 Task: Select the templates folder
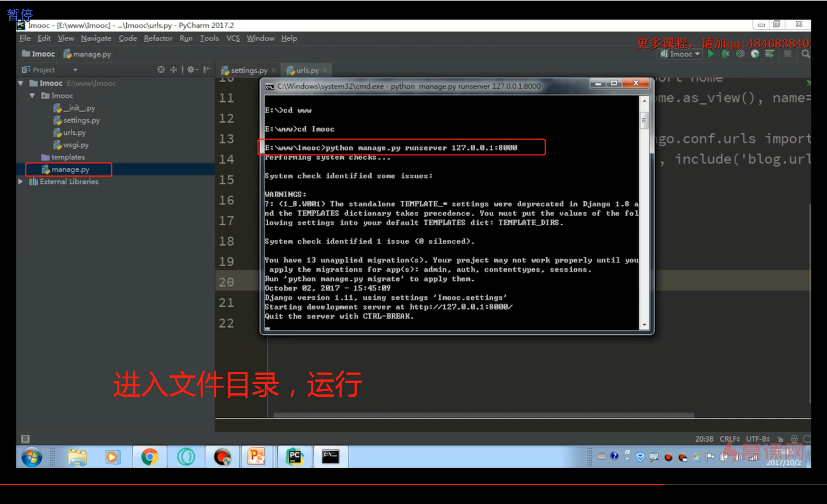click(x=63, y=157)
